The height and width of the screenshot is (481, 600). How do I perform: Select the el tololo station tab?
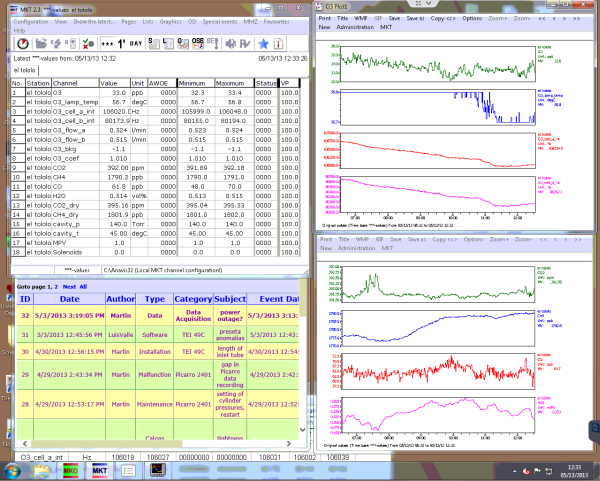[24, 72]
